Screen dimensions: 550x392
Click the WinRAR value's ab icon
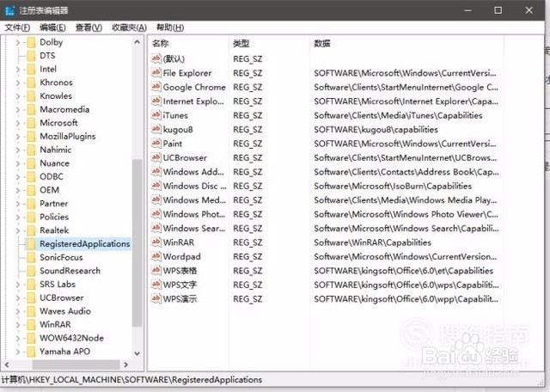coord(156,242)
